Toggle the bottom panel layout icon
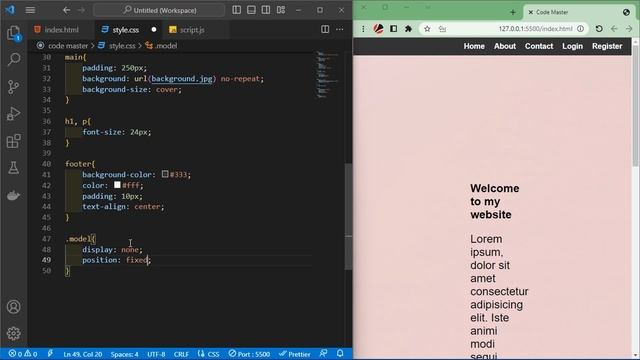Image resolution: width=640 pixels, height=360 pixels. tap(251, 10)
